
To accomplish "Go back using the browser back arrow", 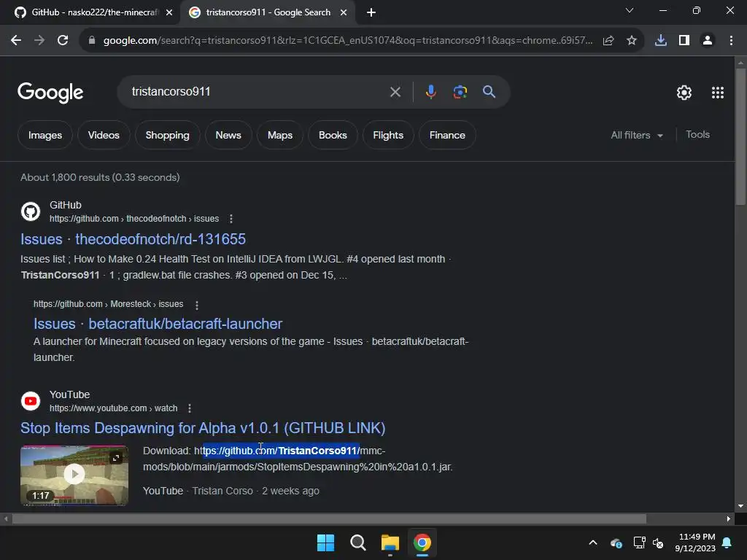I will coord(16,41).
